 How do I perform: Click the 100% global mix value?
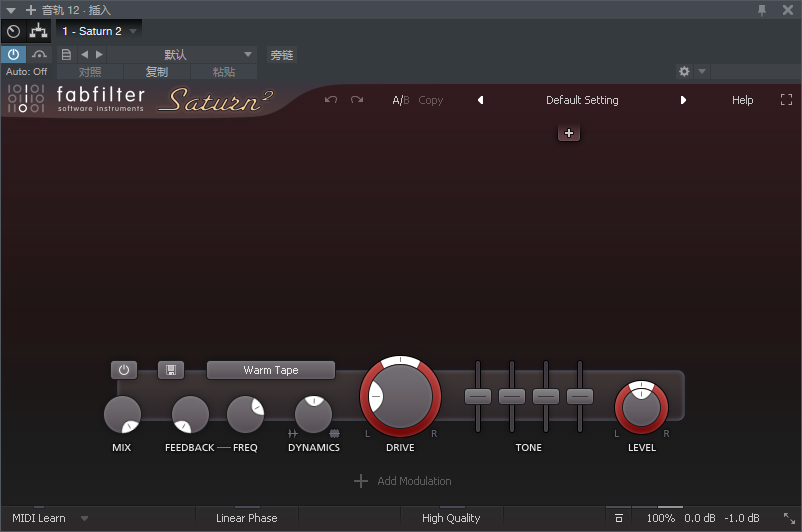coord(660,518)
